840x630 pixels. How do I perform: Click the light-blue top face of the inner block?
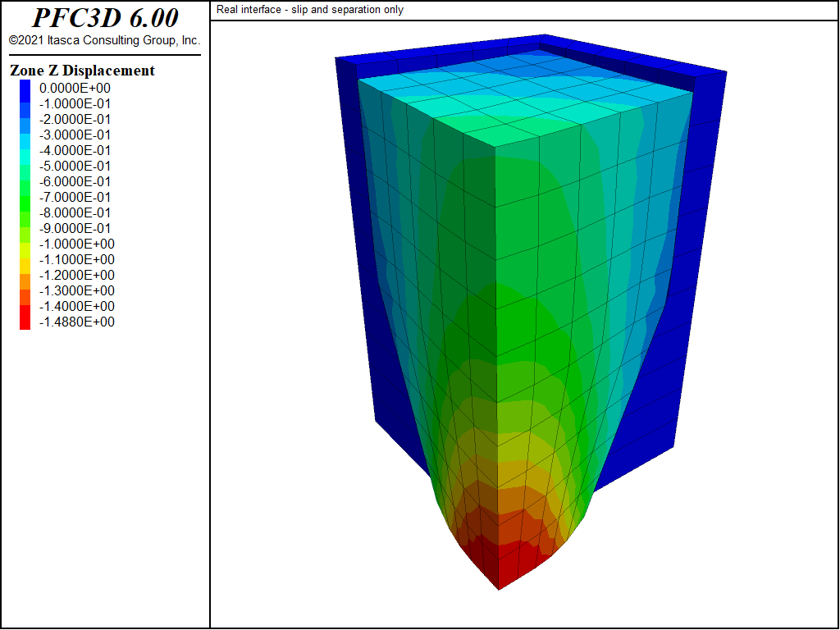pyautogui.click(x=525, y=99)
